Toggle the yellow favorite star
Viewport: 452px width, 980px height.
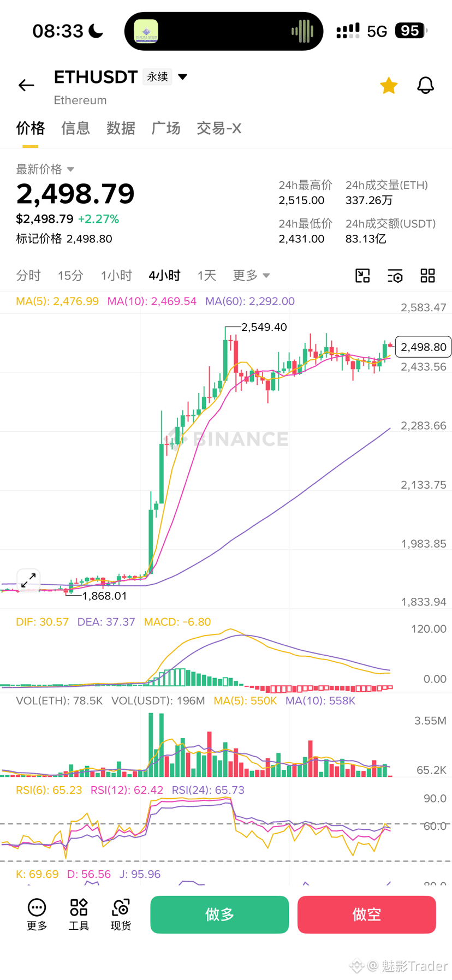click(389, 86)
